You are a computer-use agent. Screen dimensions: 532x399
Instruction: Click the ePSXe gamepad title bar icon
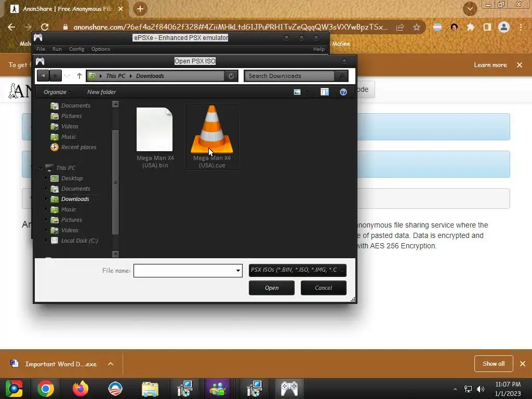pyautogui.click(x=38, y=37)
